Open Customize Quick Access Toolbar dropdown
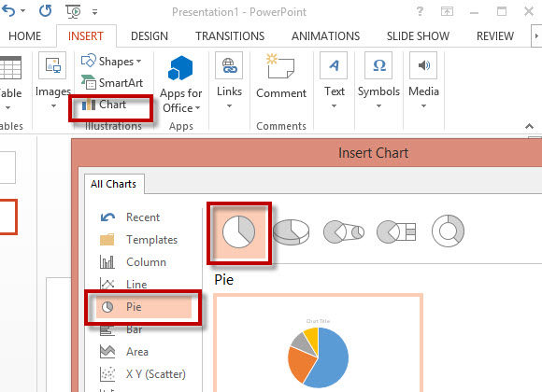The image size is (542, 392). (x=94, y=12)
